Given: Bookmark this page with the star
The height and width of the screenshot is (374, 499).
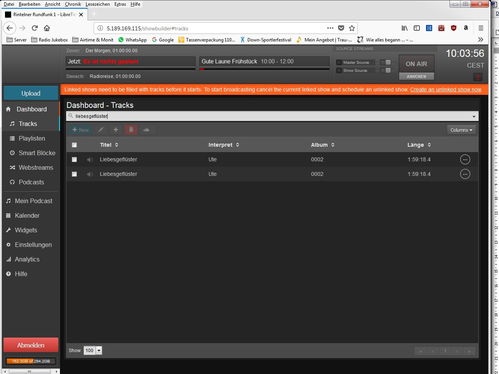Looking at the screenshot, I should (x=352, y=28).
